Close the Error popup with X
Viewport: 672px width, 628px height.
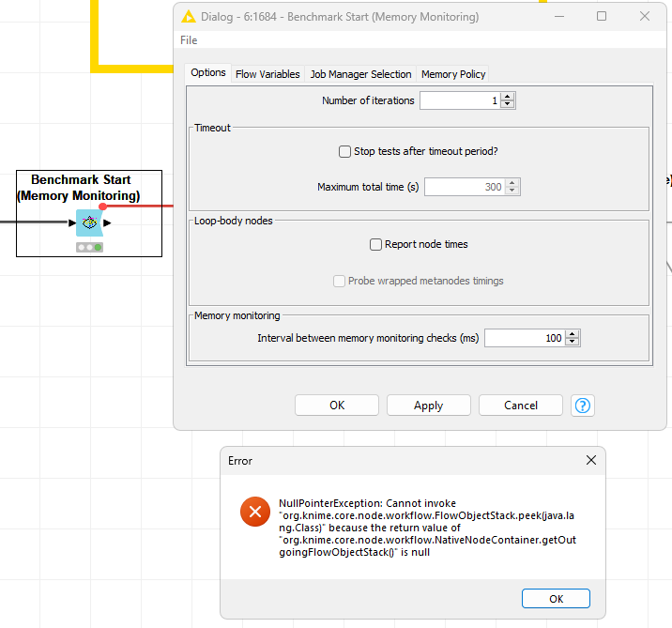tap(590, 461)
